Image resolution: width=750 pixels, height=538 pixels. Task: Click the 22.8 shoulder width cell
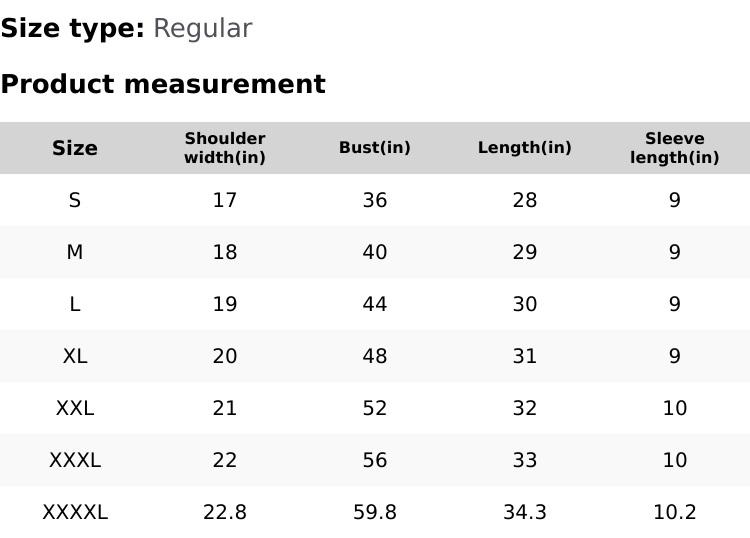point(225,512)
